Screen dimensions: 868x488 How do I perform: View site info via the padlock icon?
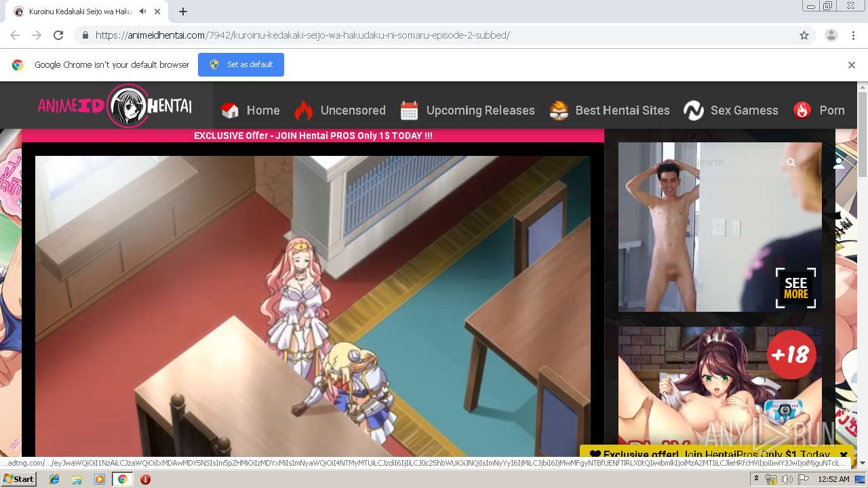[x=85, y=35]
